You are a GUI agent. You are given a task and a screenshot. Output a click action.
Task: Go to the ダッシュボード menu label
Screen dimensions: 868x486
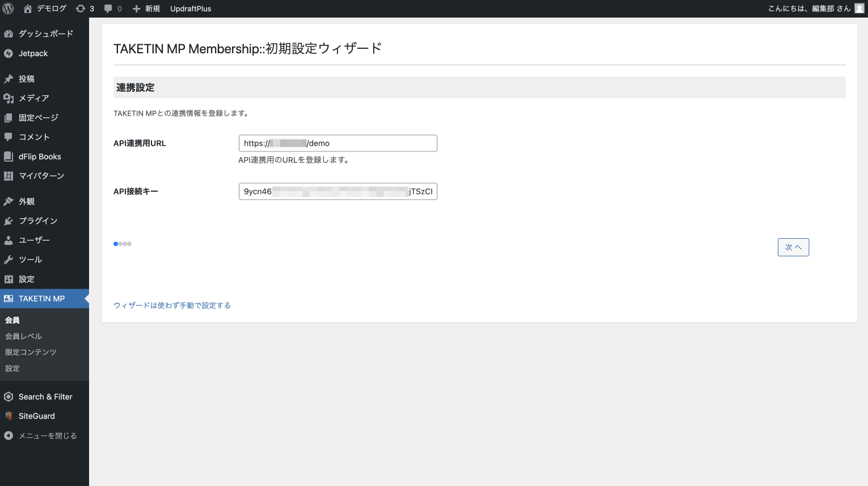(46, 34)
